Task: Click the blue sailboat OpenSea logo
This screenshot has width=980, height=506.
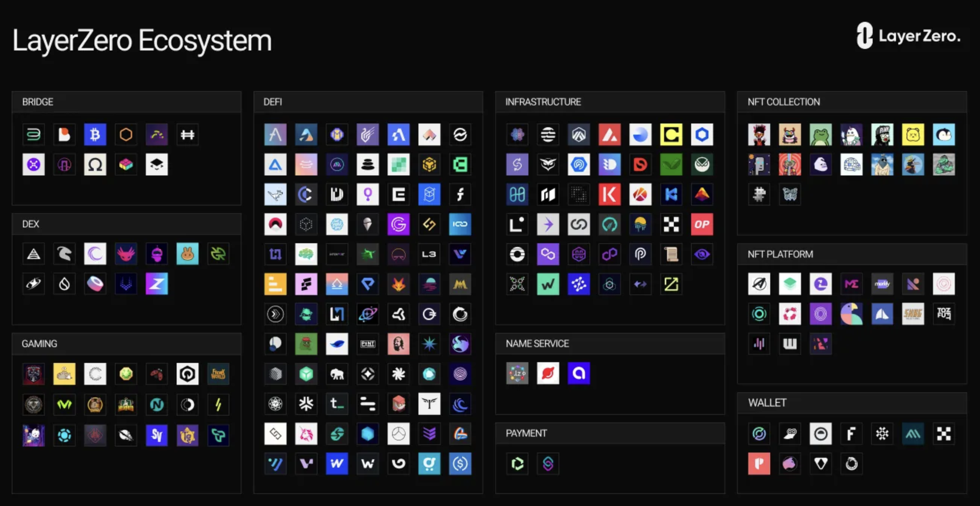Action: coord(882,314)
